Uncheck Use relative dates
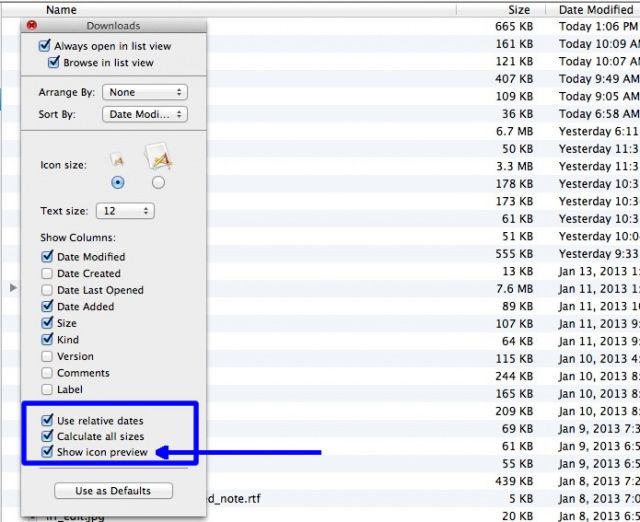Image resolution: width=640 pixels, height=522 pixels. [x=47, y=420]
